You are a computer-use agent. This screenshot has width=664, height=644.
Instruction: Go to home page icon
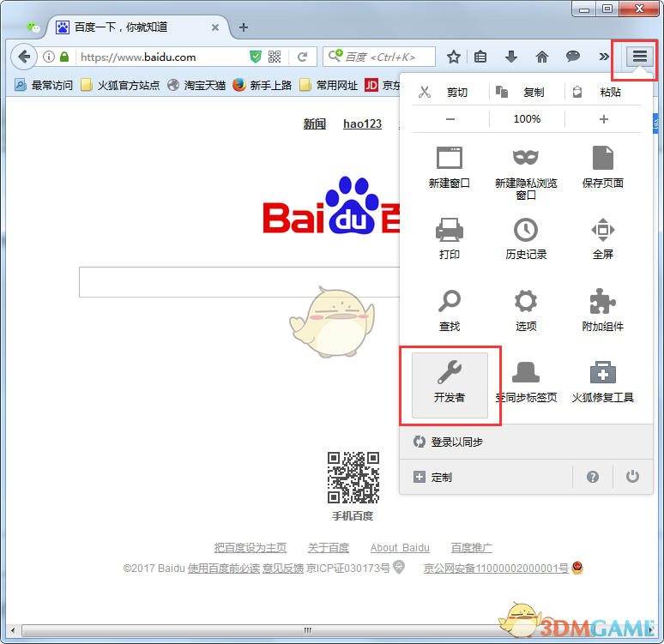point(542,57)
